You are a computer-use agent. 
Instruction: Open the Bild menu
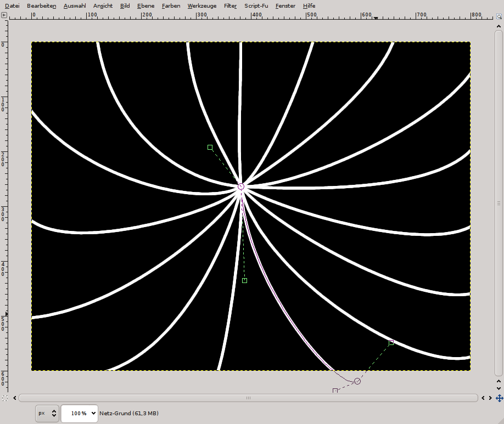pos(125,6)
